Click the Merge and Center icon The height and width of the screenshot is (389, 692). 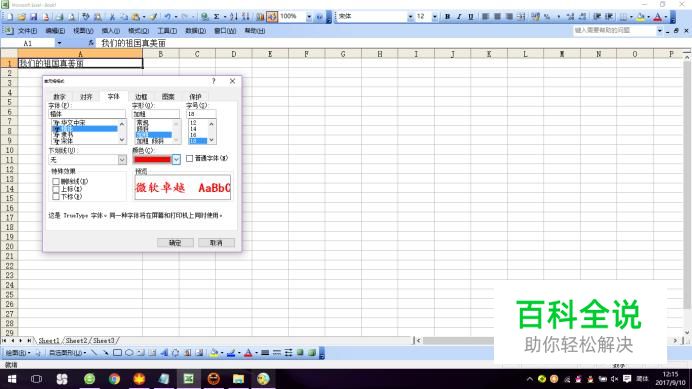tap(521, 17)
